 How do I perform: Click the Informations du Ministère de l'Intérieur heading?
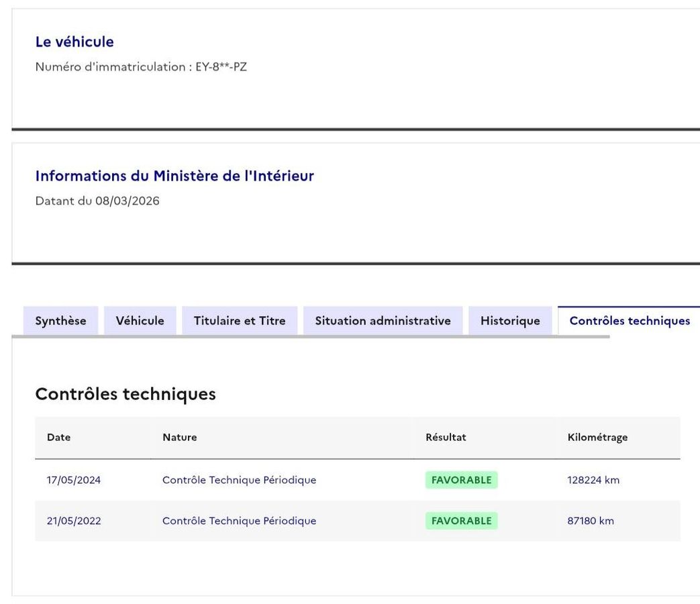174,176
